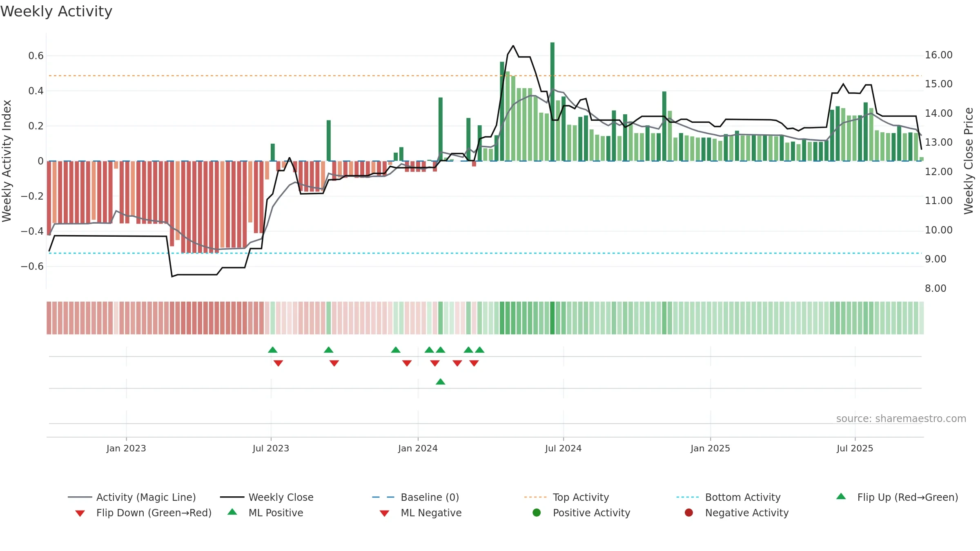The image size is (980, 551).
Task: Click the red Flip Down triangle legend icon
Action: pos(80,513)
